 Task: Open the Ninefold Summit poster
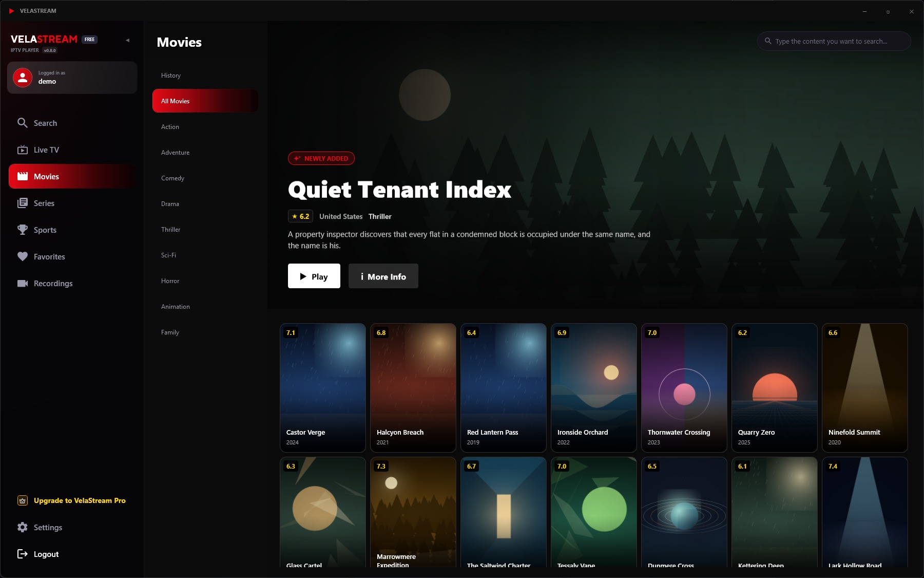pos(865,388)
